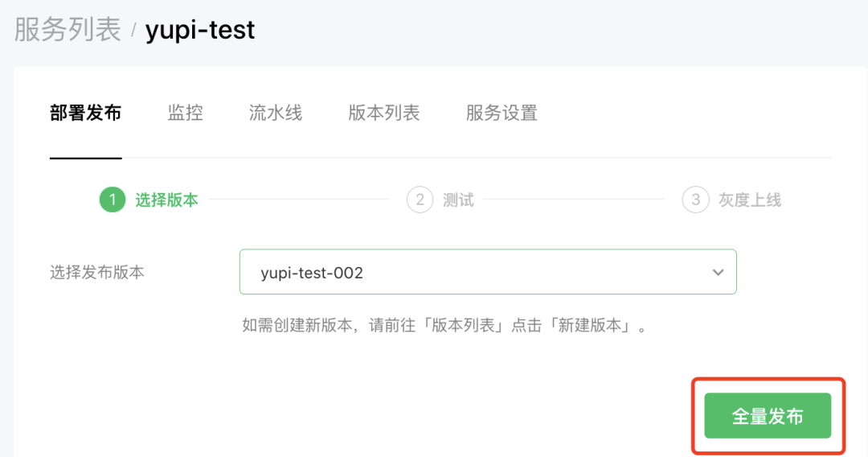This screenshot has height=457, width=868.
Task: Click the step 3 numbered circle
Action: click(695, 200)
